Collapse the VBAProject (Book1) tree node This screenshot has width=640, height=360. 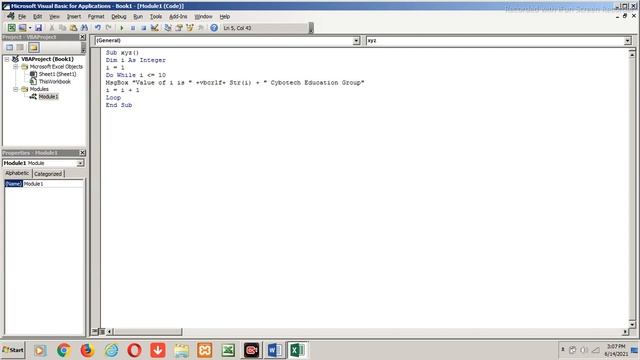[x=7, y=59]
